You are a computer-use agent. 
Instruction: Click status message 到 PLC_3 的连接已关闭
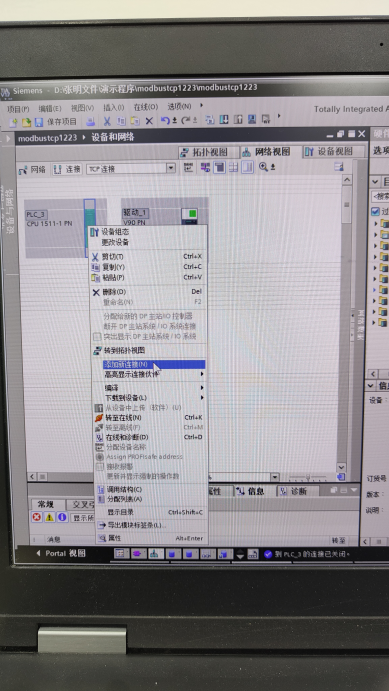[x=313, y=554]
